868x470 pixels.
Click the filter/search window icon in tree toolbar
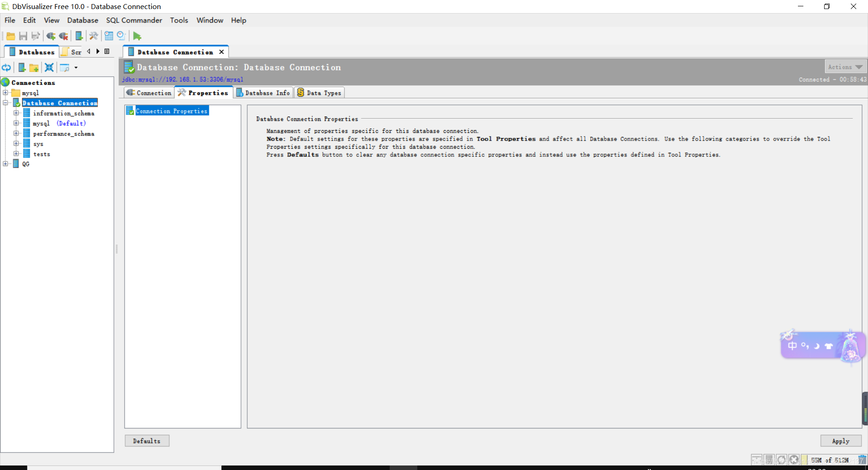tap(65, 68)
